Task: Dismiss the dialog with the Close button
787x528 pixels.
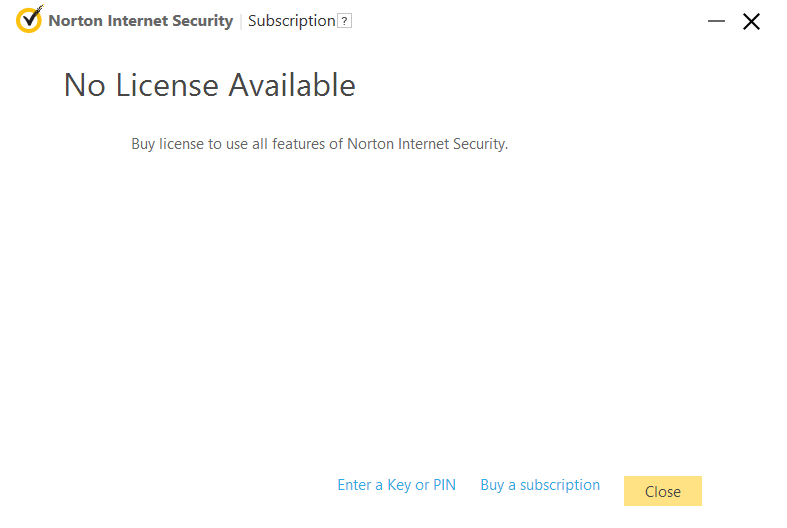Action: point(663,491)
